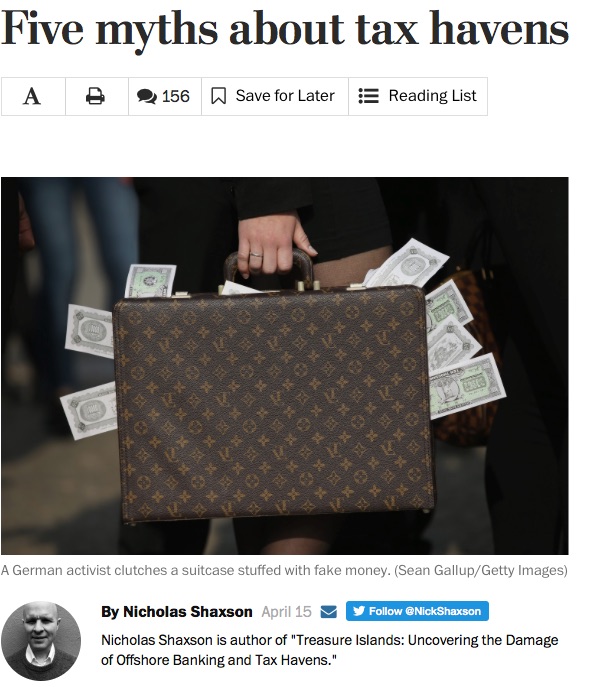Viewport: 595px width, 687px height.
Task: Click the briefcase article photo
Action: tap(285, 366)
